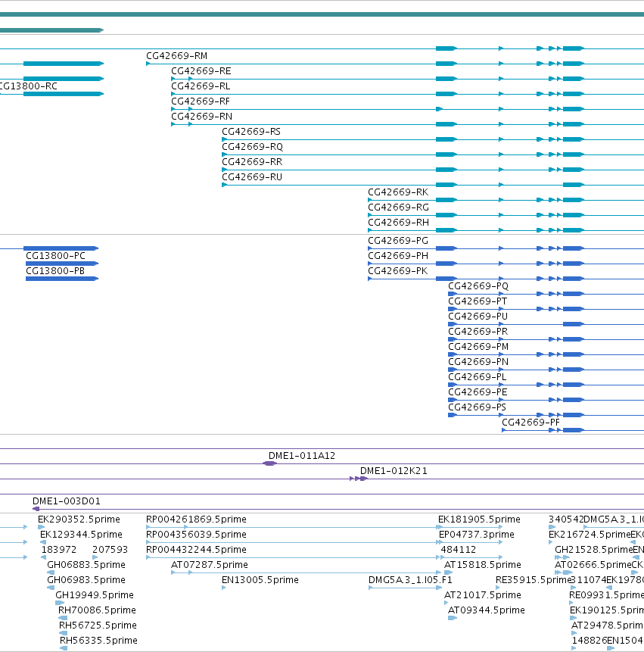Pick protein CG42669-PR
This screenshot has height=652, width=644.
pos(478,332)
